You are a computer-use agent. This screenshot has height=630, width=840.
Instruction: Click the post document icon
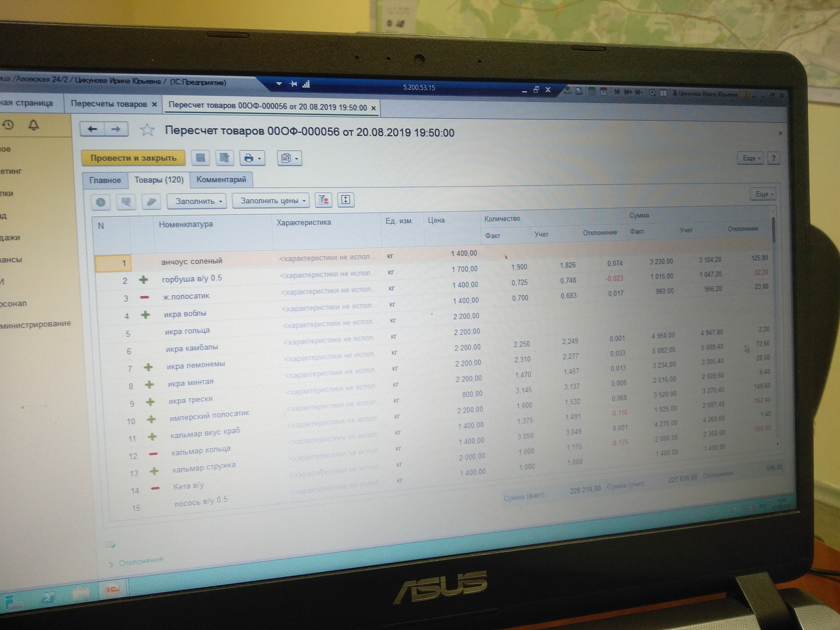pos(224,157)
